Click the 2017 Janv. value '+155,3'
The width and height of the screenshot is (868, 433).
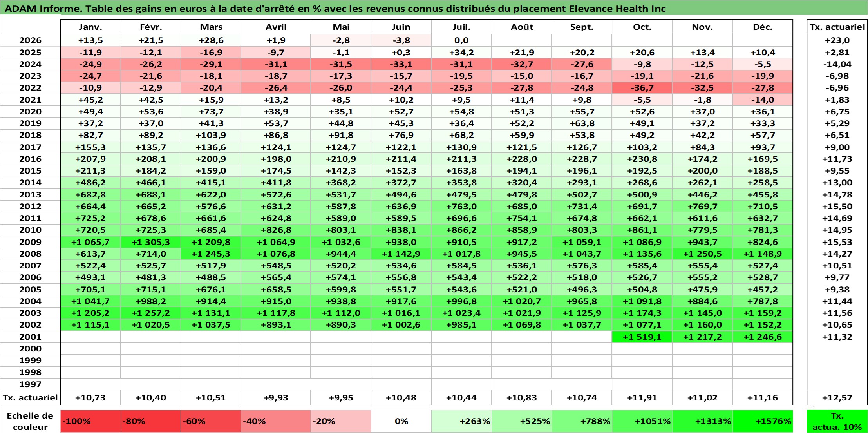pyautogui.click(x=90, y=147)
